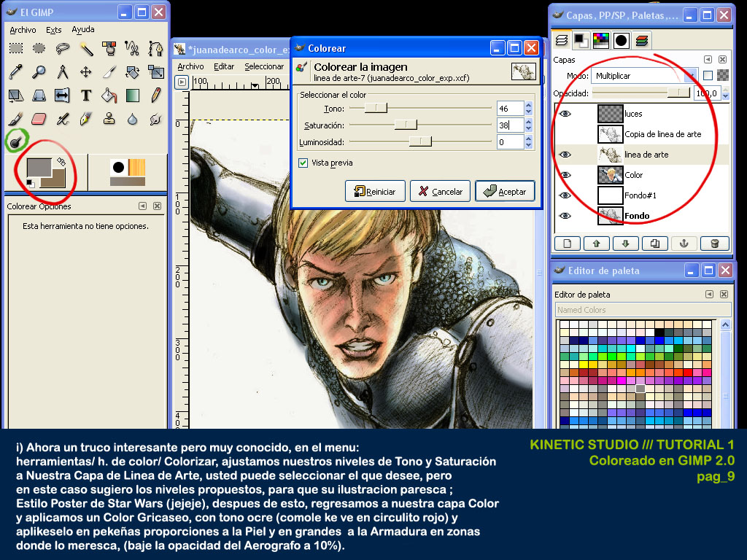Select the Zoom magnifier tool
The width and height of the screenshot is (747, 560).
(x=39, y=72)
